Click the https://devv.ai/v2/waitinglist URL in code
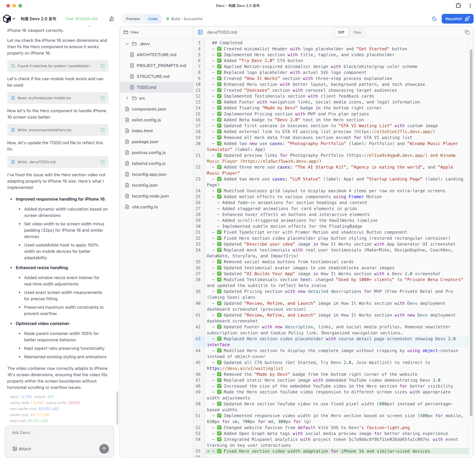This screenshot has width=476, height=460. (x=245, y=368)
